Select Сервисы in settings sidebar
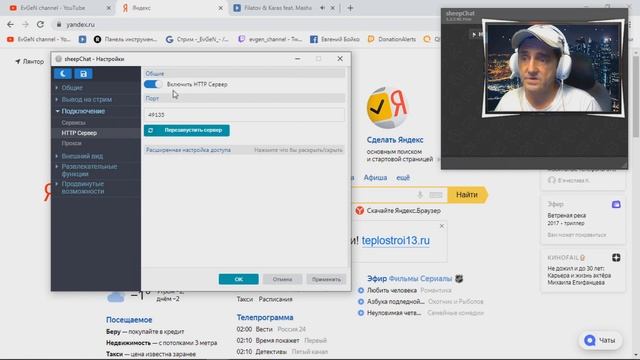Screen dimensions: 640x360 pos(73,122)
